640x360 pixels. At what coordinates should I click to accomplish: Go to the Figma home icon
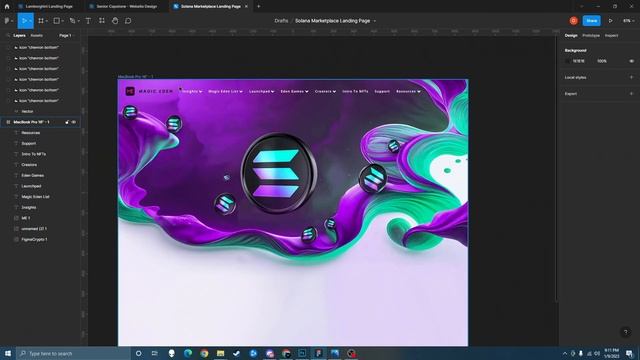tap(7, 7)
